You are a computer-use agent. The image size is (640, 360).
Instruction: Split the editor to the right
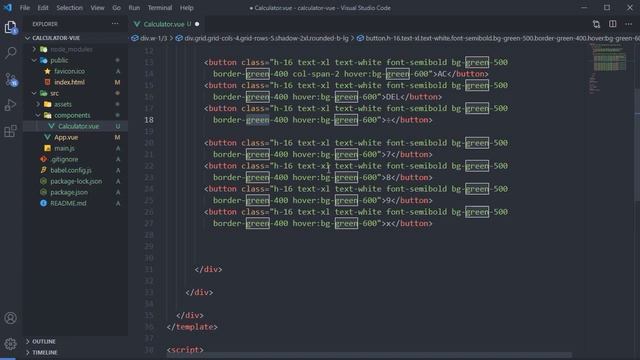click(x=613, y=24)
